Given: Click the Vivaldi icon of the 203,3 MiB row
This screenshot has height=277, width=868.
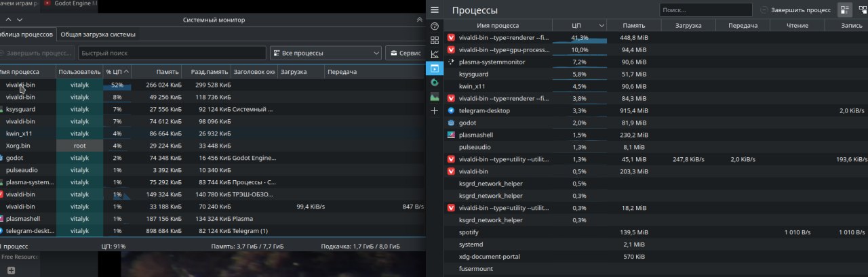Looking at the screenshot, I should (x=451, y=171).
